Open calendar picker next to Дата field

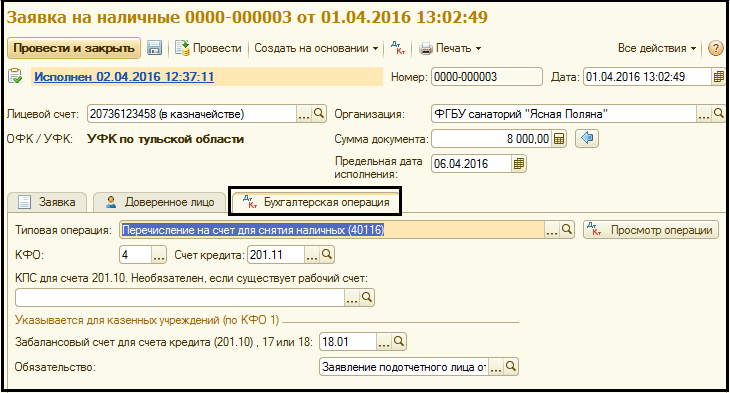719,77
